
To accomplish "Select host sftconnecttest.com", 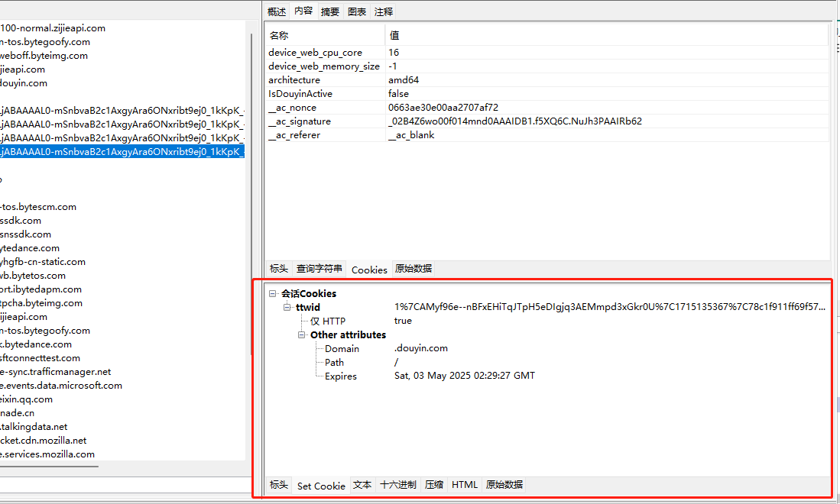I will [41, 358].
